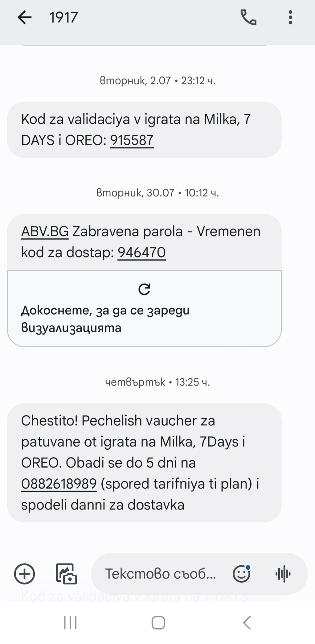Screen dimensions: 315x644
Task: Call the 1917 sender via phone icon
Action: pos(248,18)
